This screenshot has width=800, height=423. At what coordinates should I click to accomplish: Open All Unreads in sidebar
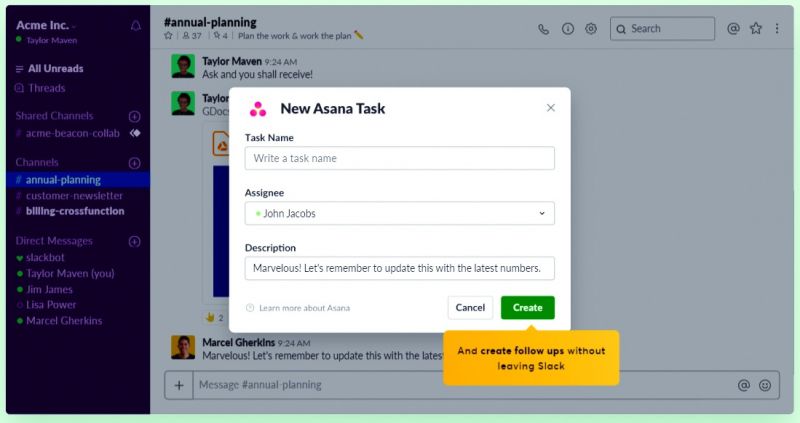(55, 69)
